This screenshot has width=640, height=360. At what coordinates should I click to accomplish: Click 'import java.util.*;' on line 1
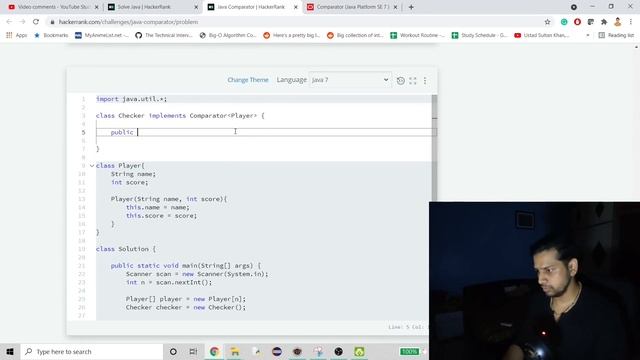click(131, 99)
